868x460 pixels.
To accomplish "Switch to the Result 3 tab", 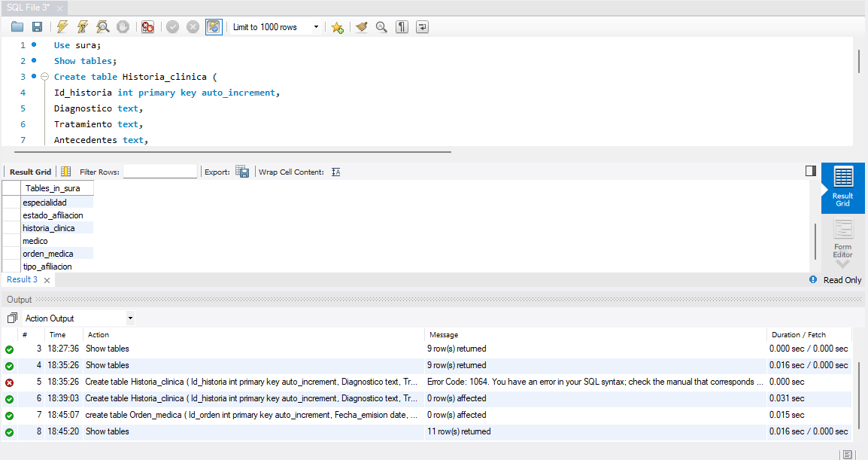I will pyautogui.click(x=23, y=279).
